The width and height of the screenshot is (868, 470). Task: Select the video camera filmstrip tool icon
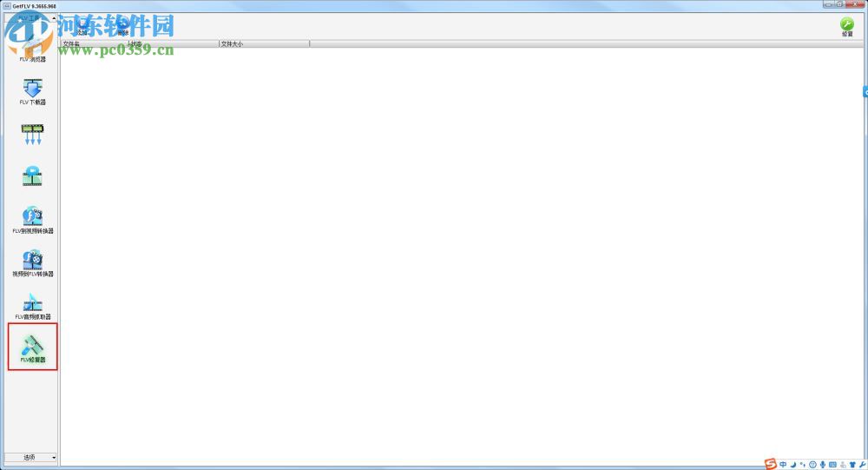pyautogui.click(x=32, y=175)
